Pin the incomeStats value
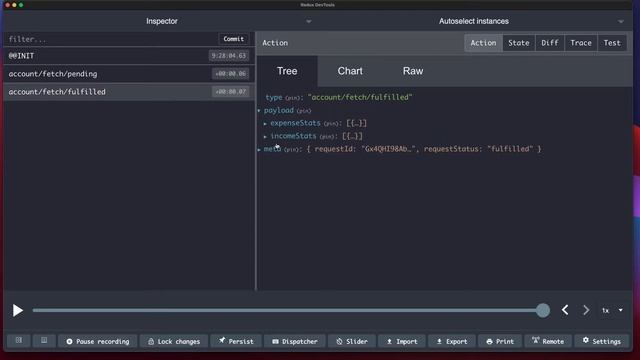 point(327,137)
